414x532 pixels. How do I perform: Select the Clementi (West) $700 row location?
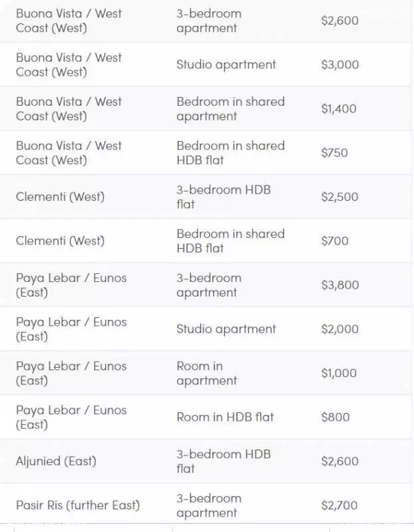point(60,241)
